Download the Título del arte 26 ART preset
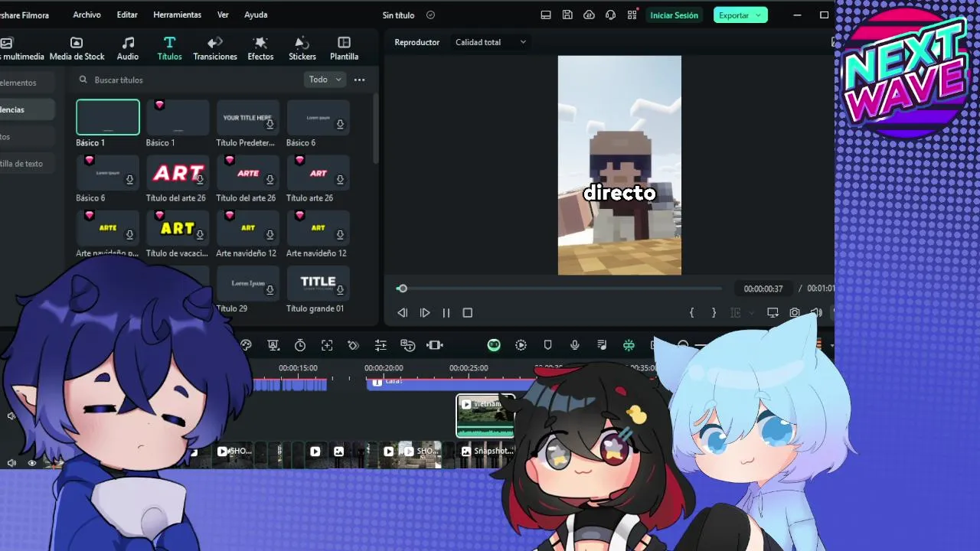Viewport: 980px width, 551px height. 200,180
